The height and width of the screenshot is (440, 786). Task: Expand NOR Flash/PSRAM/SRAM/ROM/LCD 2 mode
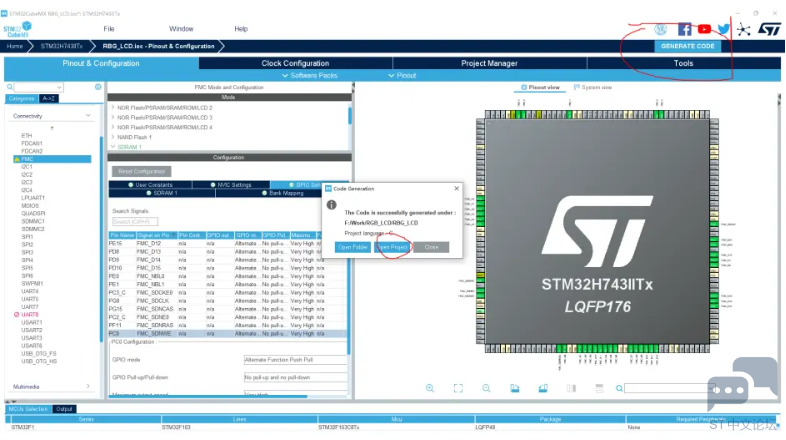113,108
